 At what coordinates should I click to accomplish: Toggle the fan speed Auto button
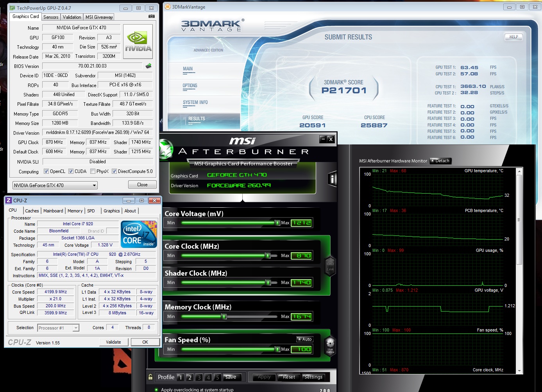pos(305,339)
